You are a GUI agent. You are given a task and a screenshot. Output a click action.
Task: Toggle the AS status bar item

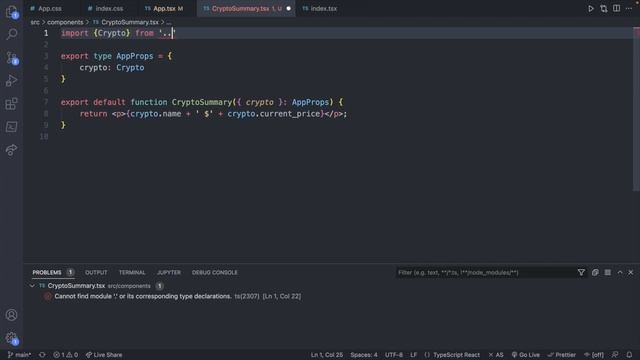pyautogui.click(x=496, y=355)
